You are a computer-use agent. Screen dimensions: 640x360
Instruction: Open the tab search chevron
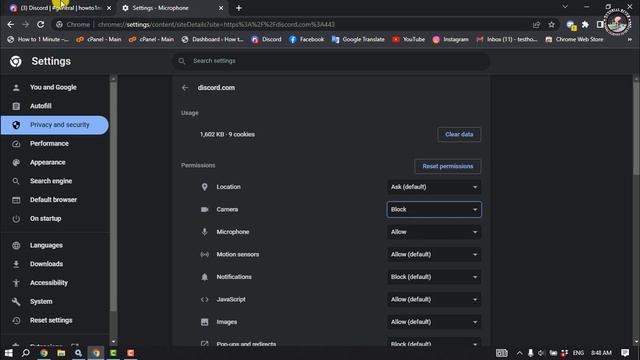coord(565,7)
